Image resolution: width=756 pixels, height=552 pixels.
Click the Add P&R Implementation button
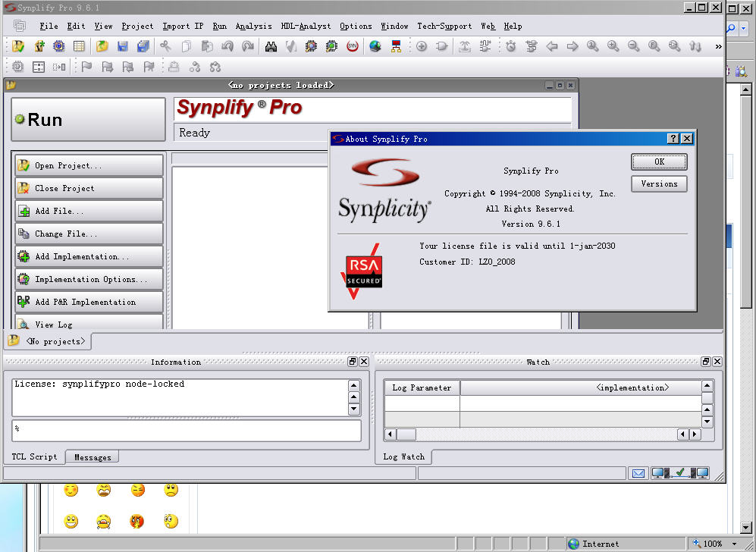pyautogui.click(x=89, y=302)
